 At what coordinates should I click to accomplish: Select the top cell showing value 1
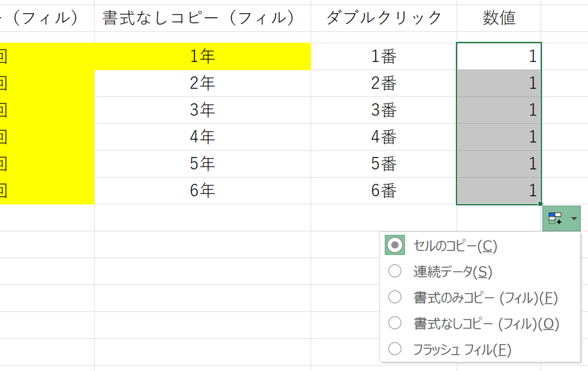click(x=498, y=56)
